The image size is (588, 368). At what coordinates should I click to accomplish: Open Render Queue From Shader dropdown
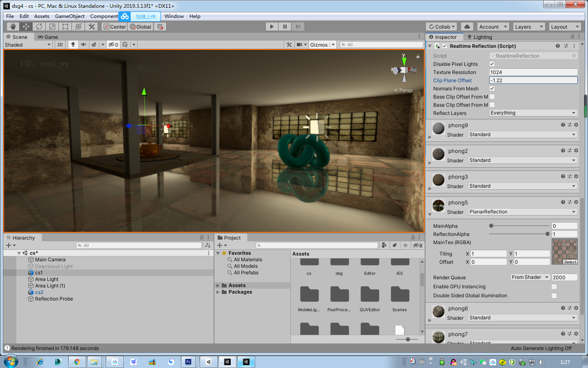point(530,277)
